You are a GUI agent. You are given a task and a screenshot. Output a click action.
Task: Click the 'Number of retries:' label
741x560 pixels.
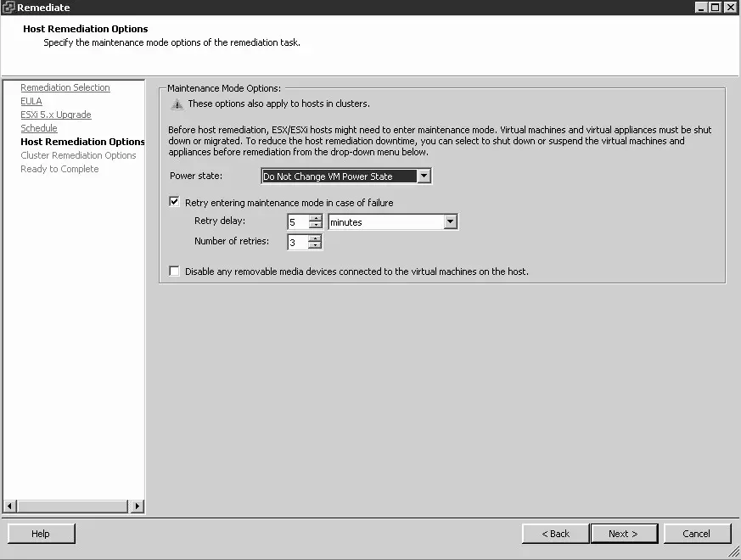pos(232,241)
